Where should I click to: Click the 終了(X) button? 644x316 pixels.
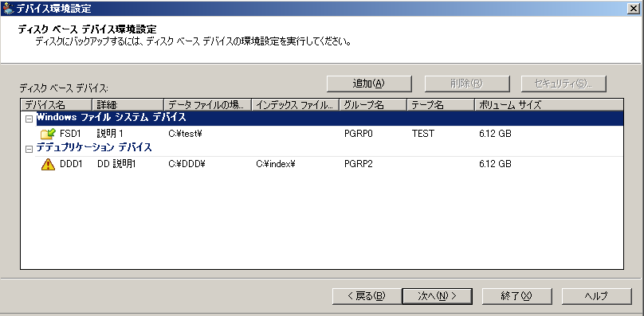pos(516,296)
